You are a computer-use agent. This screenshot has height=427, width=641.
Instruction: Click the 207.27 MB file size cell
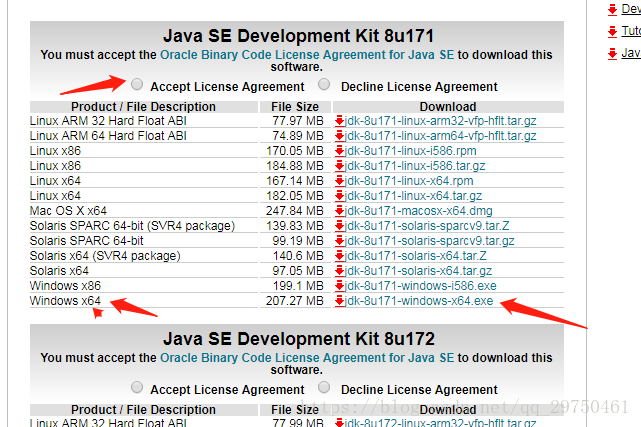pos(295,301)
